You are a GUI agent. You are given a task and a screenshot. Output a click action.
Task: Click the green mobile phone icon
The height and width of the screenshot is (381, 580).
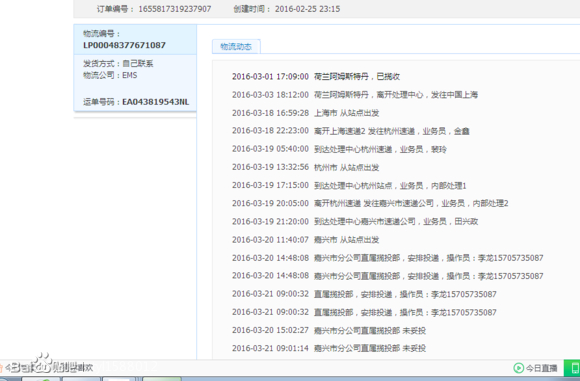coord(574,368)
